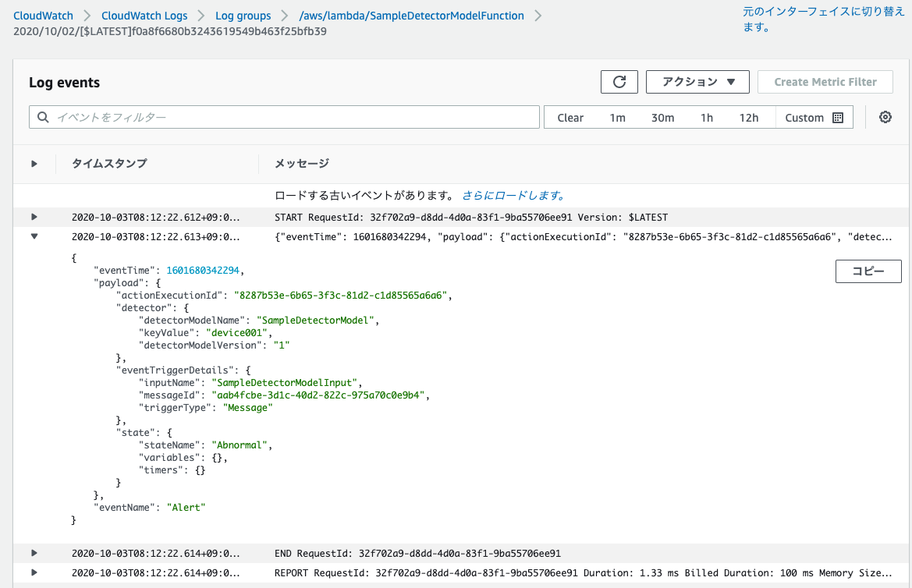Copy the event JSON with コピー button
This screenshot has width=912, height=588.
[868, 271]
